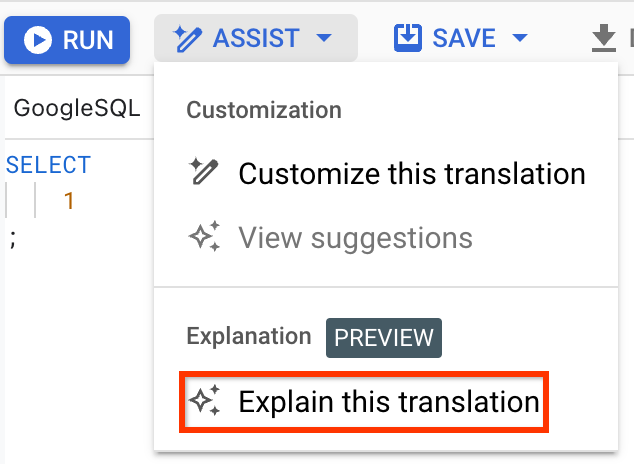Place the cursor on the number 1 in the editor
This screenshot has height=464, width=634.
point(69,201)
